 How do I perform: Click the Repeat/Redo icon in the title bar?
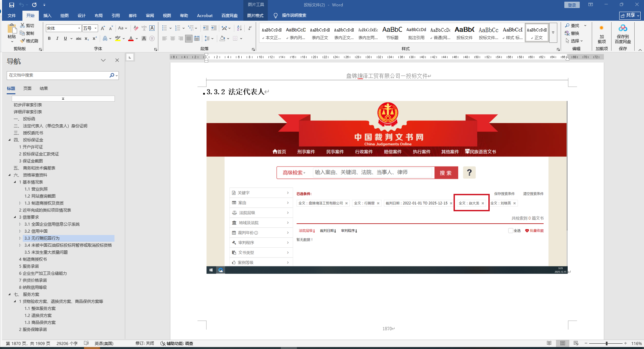coord(34,5)
